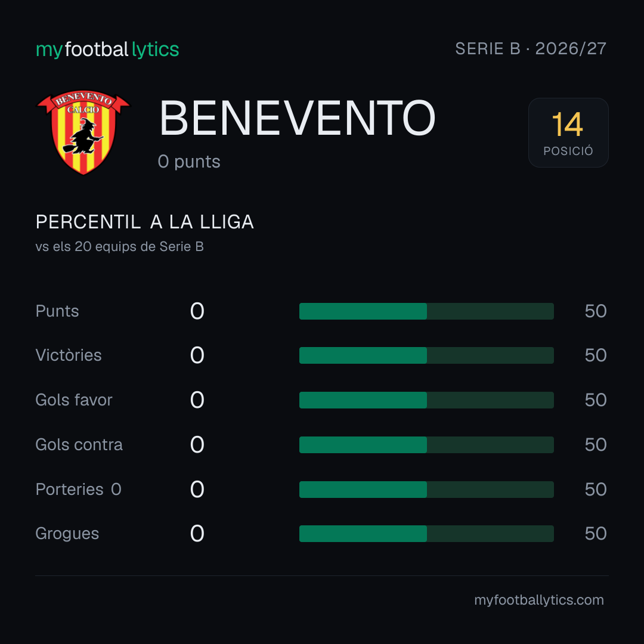Select the Grogues stat label
The height and width of the screenshot is (644, 644).
coord(67,534)
